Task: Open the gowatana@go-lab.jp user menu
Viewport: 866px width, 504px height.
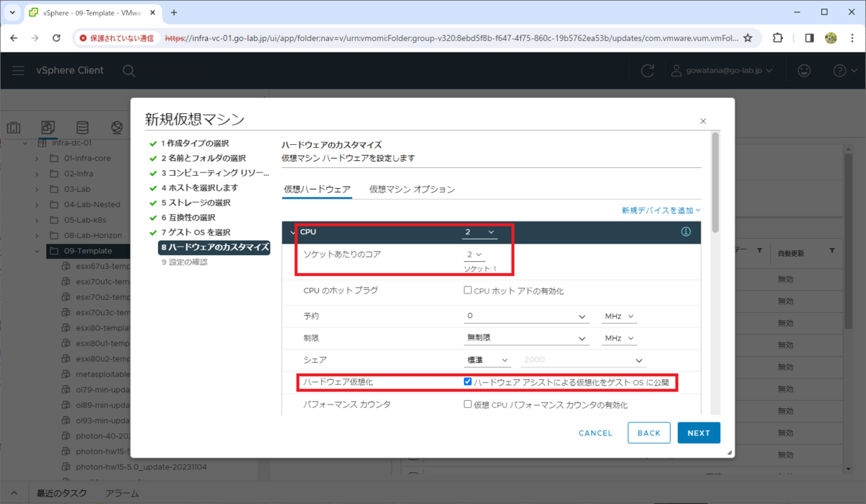Action: (721, 71)
